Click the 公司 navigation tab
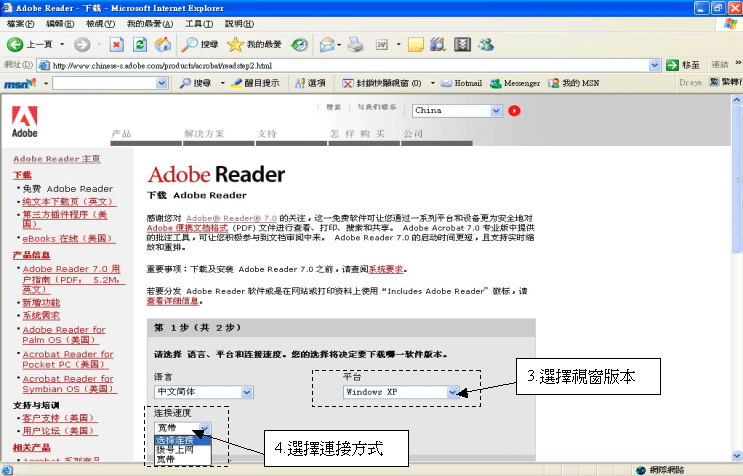 [x=413, y=134]
